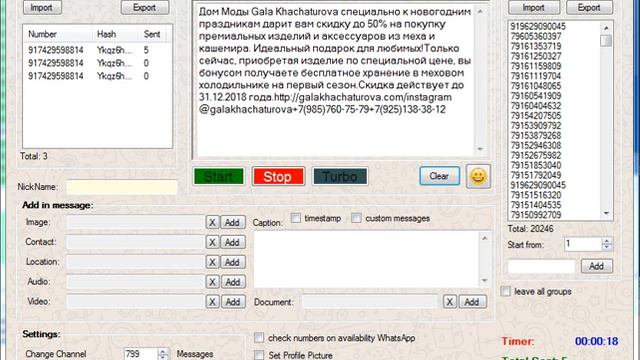
Task: Export the accounts Number/Hash list
Action: pos(144,7)
